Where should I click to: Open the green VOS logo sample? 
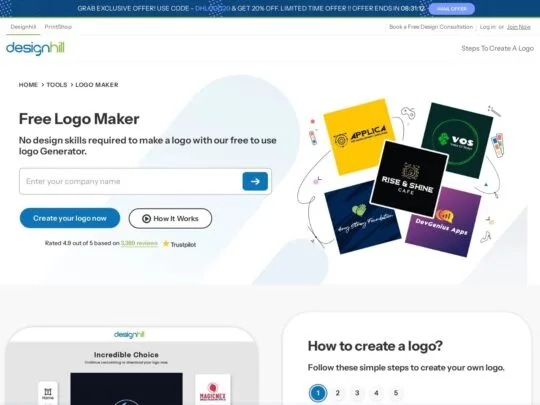pos(458,139)
